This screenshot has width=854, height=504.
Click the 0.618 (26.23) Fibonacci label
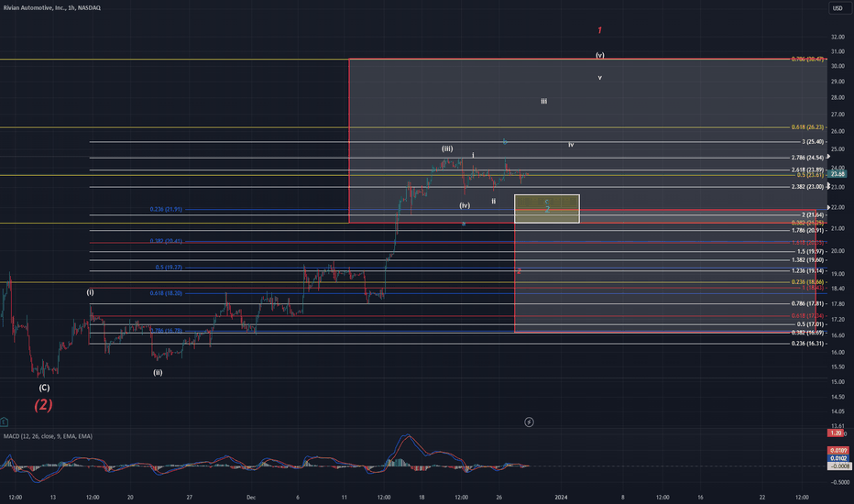point(807,127)
